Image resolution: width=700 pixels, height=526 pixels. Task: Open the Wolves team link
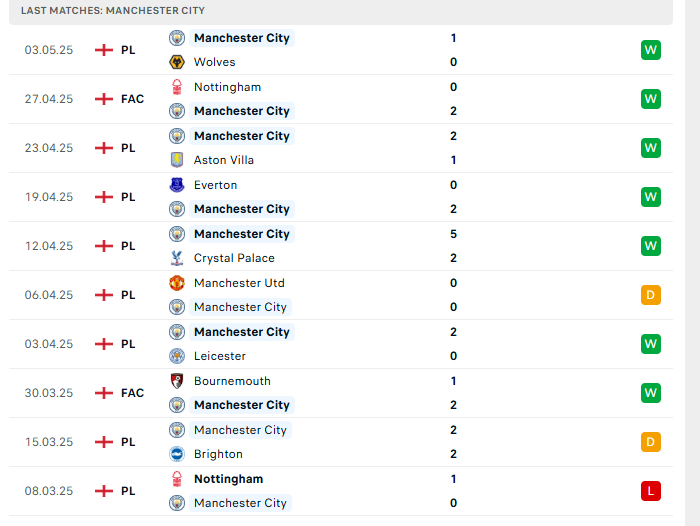click(x=214, y=62)
